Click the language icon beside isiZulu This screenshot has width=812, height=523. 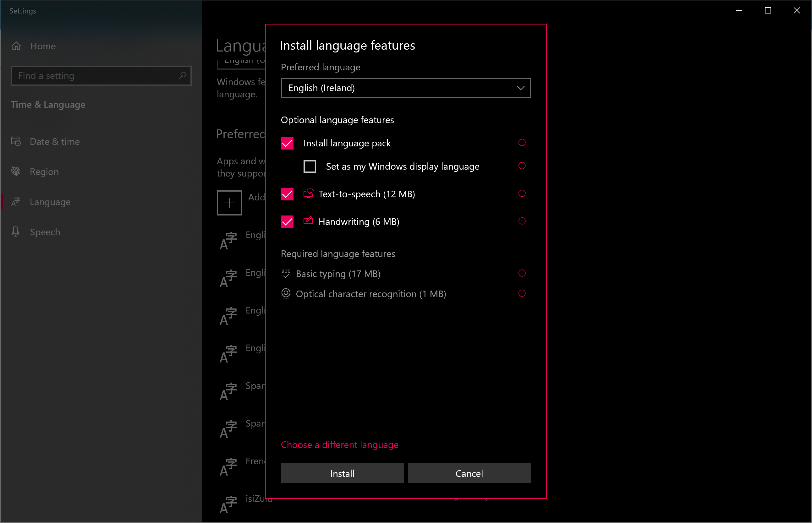coord(228,504)
